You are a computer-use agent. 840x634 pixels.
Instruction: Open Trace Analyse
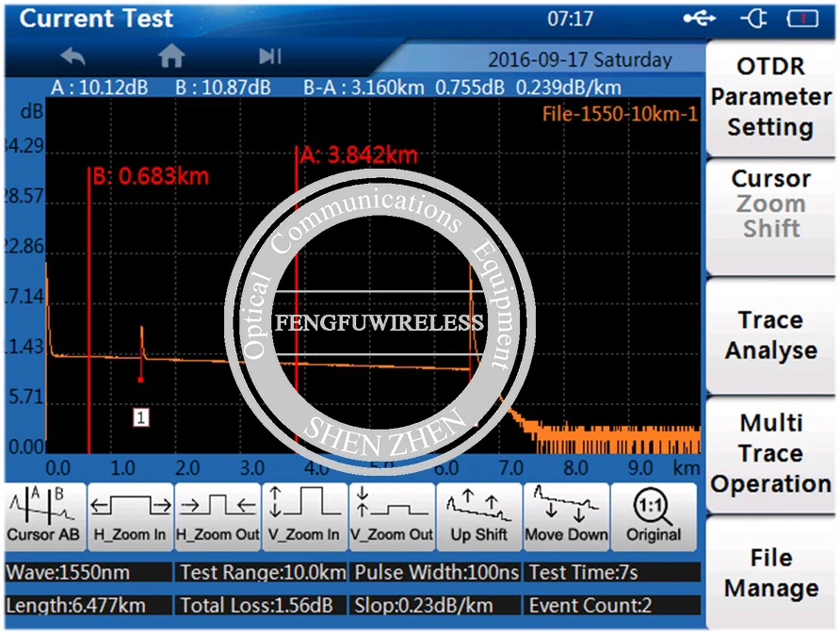(x=771, y=336)
